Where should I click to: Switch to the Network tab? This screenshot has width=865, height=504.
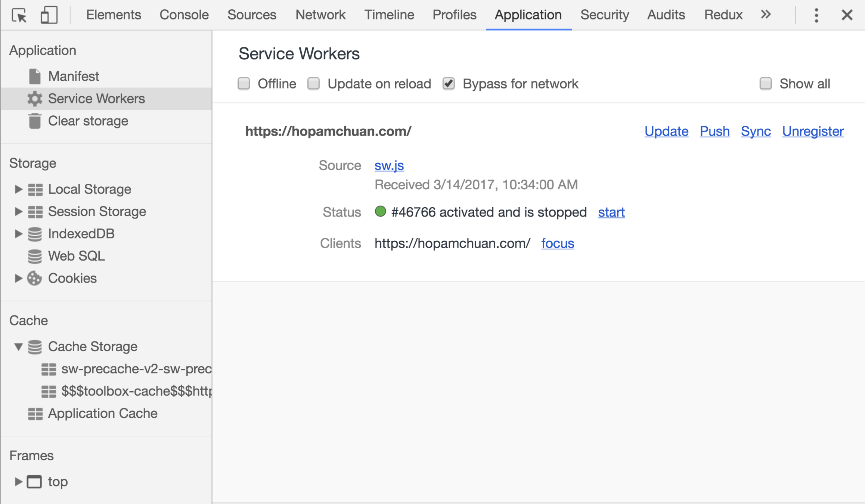tap(320, 15)
